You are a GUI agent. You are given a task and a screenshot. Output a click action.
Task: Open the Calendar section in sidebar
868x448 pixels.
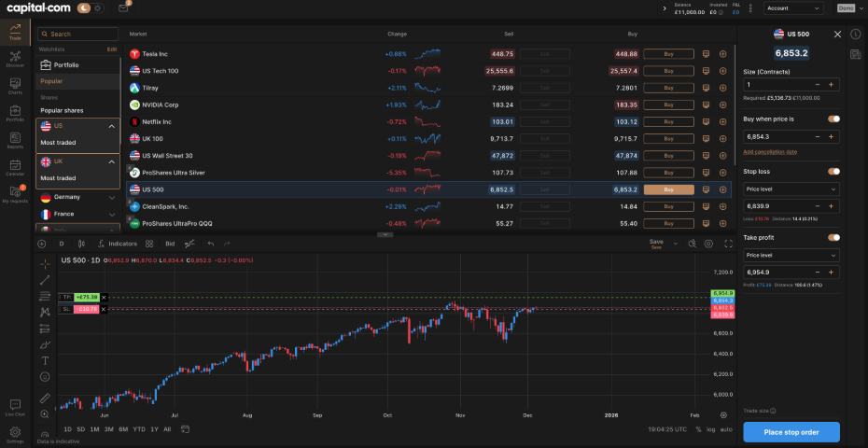pyautogui.click(x=15, y=168)
